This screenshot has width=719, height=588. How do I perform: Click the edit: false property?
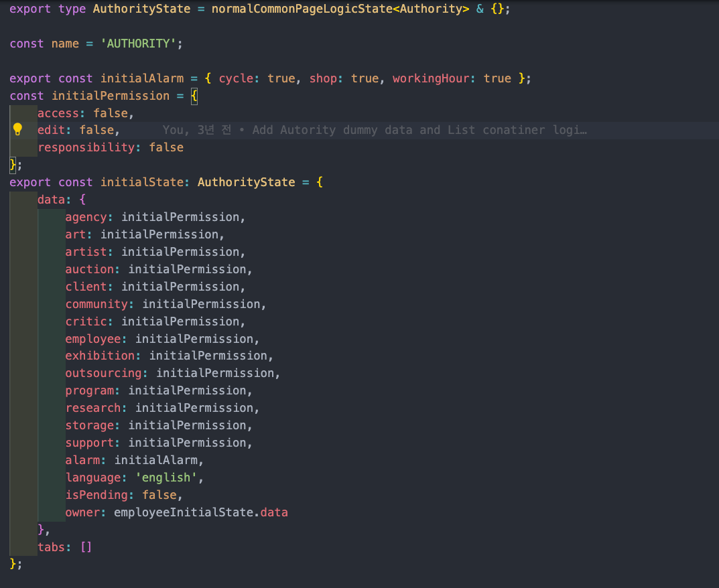(78, 130)
